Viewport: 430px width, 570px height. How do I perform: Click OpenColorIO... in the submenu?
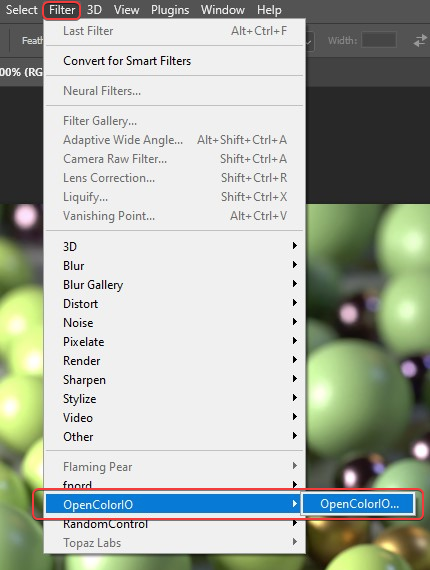click(359, 504)
